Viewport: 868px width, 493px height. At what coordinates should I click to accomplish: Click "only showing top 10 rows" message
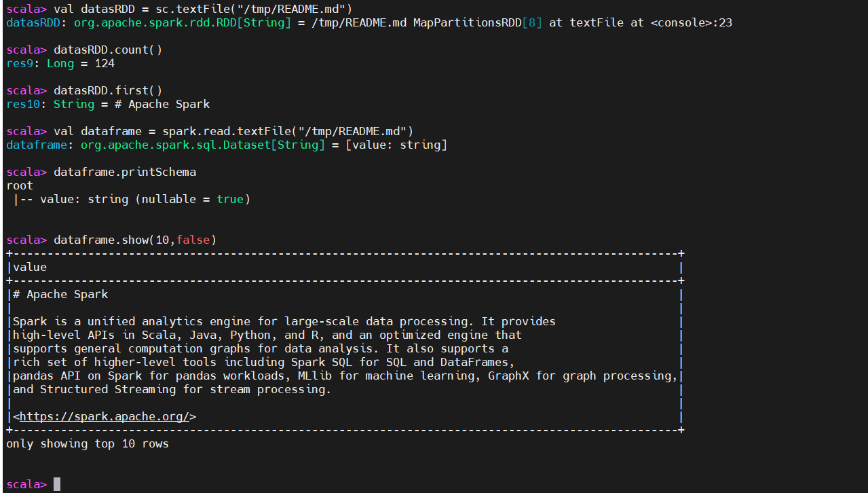[x=88, y=443]
